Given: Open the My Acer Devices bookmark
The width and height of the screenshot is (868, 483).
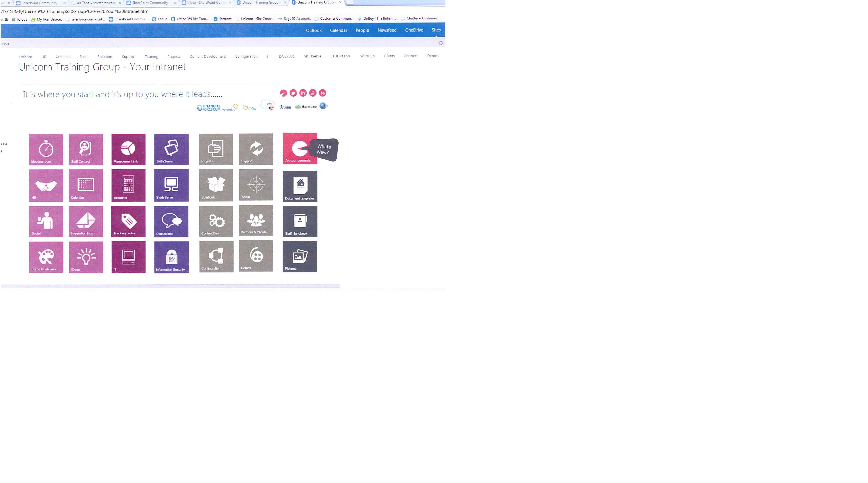Looking at the screenshot, I should click(x=46, y=19).
